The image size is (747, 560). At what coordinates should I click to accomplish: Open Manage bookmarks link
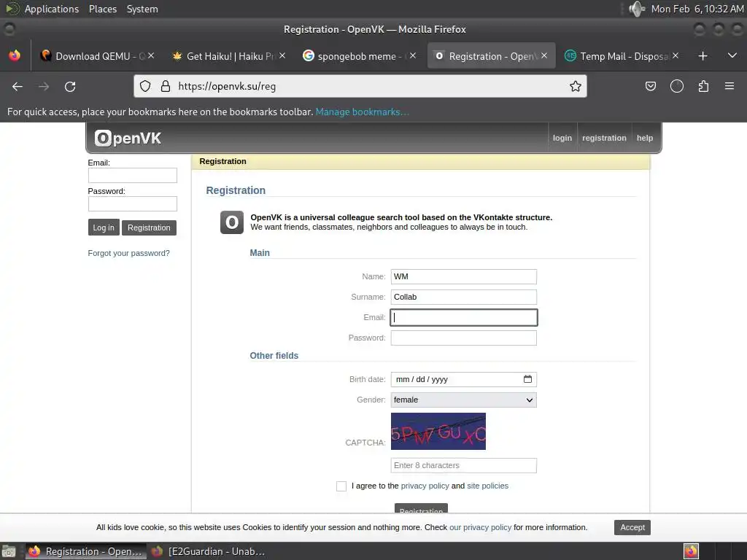[x=362, y=112]
